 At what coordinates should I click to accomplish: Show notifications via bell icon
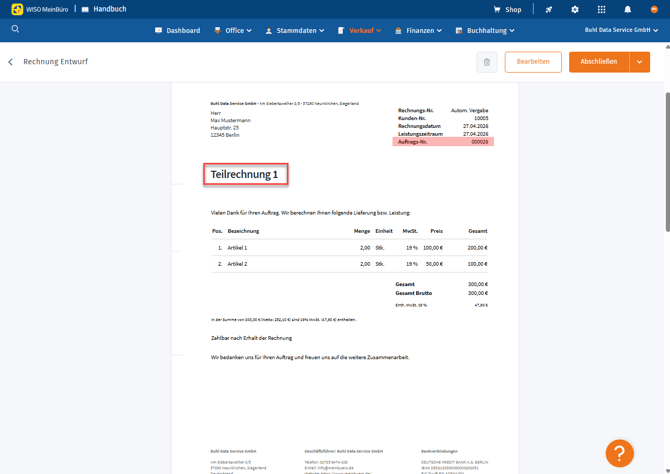(628, 9)
